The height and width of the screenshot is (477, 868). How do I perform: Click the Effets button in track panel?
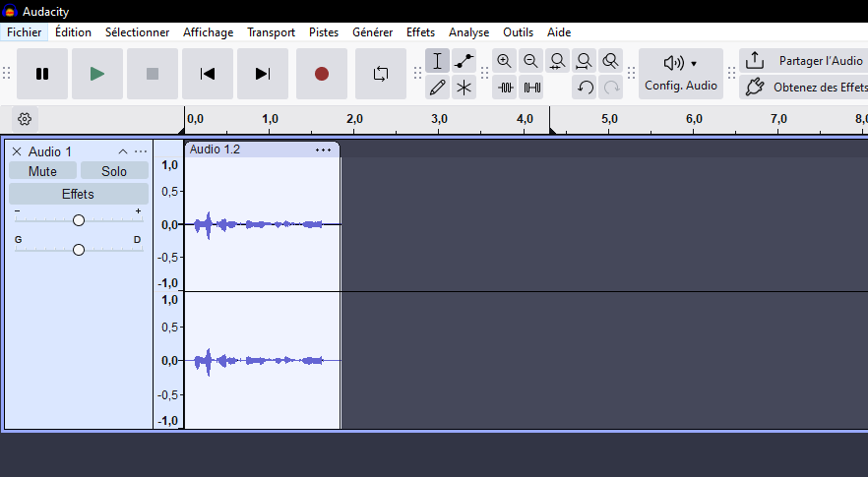pyautogui.click(x=78, y=194)
